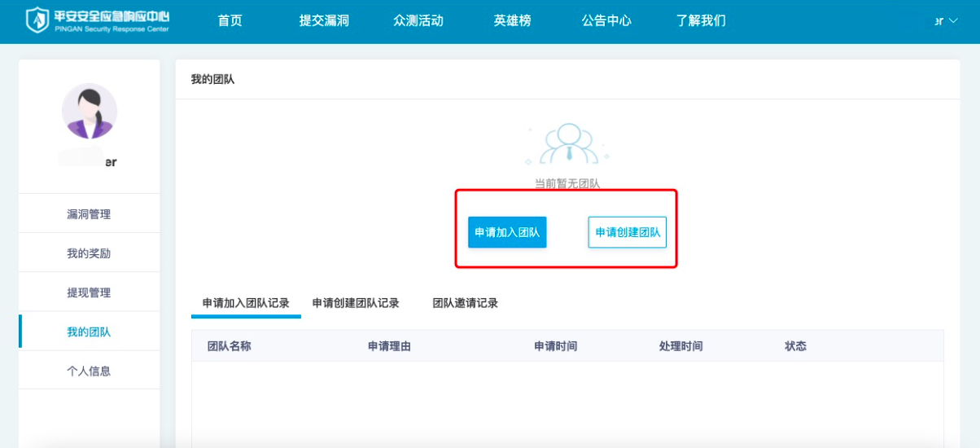The image size is (980, 448).
Task: Open 英雄榜 navigation item
Action: coord(512,21)
